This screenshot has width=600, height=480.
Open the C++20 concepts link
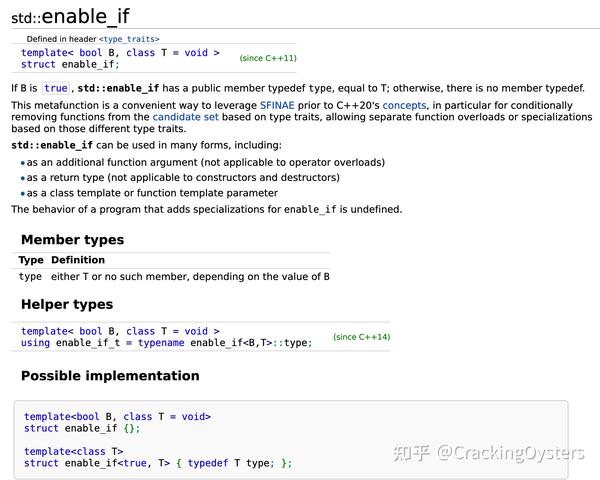click(x=407, y=105)
